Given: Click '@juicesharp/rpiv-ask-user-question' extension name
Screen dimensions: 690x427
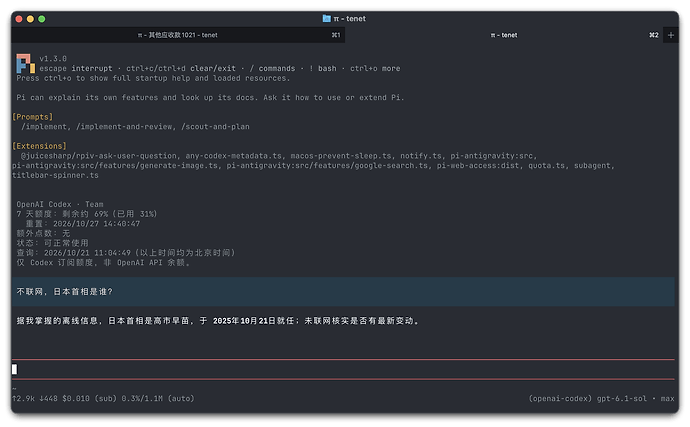Looking at the screenshot, I should pyautogui.click(x=99, y=156).
